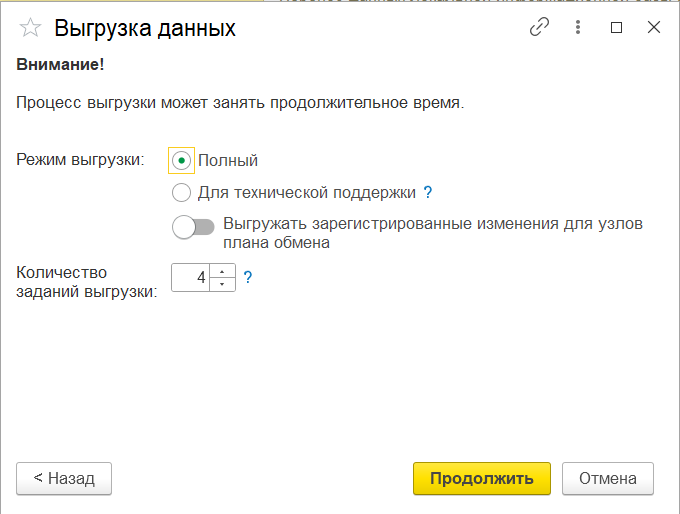
Task: Open help hint beside Для технической поддержки
Action: 428,192
